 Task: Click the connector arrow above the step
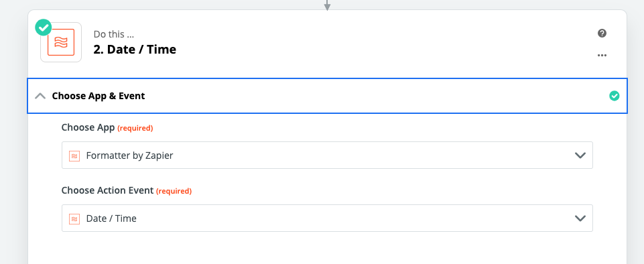pyautogui.click(x=327, y=5)
